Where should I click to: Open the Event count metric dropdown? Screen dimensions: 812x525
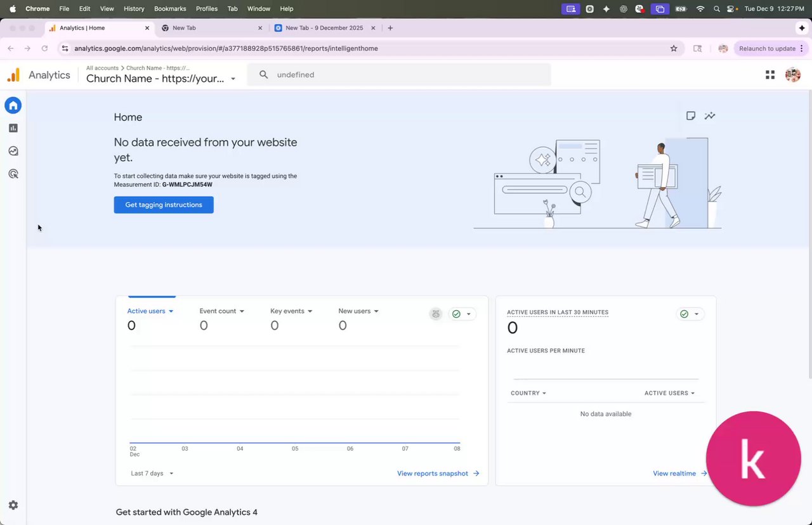(x=222, y=311)
